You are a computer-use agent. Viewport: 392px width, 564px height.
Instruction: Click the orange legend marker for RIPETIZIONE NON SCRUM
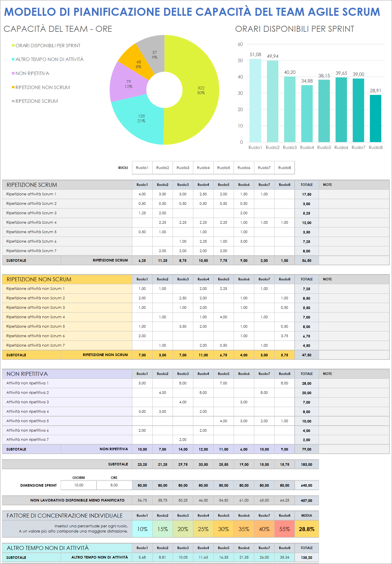click(13, 87)
